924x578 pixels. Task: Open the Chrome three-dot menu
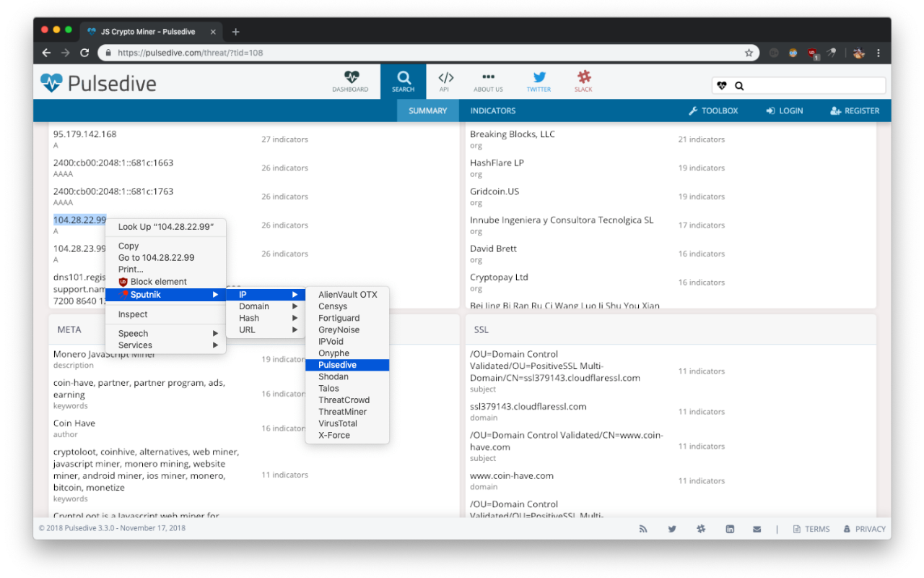pos(879,53)
